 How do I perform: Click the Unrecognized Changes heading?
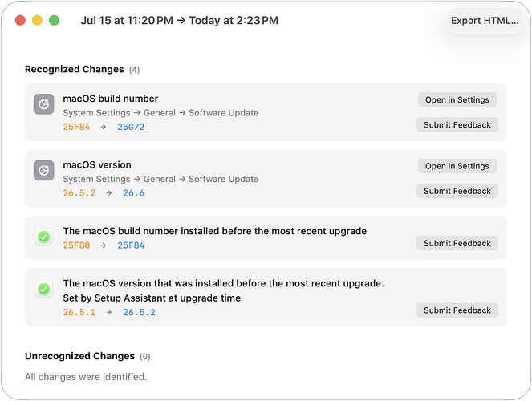click(79, 356)
